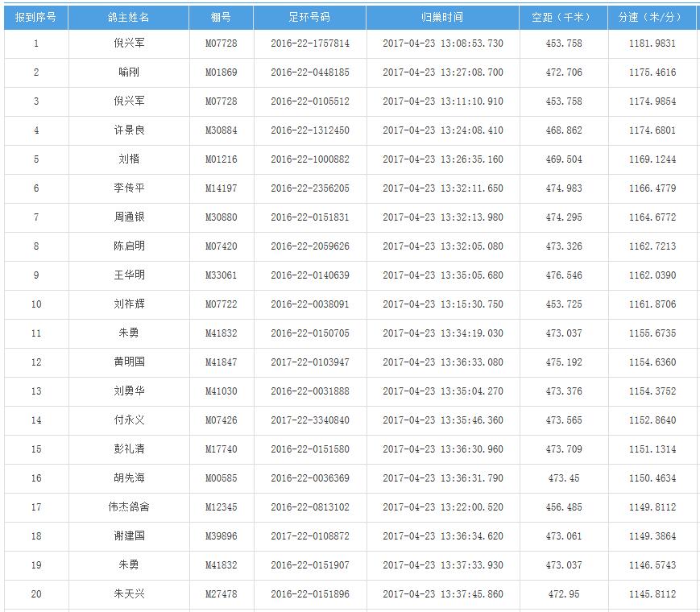700x612 pixels.
Task: Click the 足环号码 column header
Action: 309,17
